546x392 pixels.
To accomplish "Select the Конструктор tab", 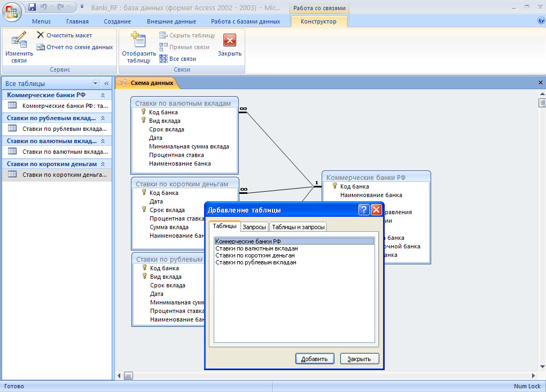I will click(318, 21).
